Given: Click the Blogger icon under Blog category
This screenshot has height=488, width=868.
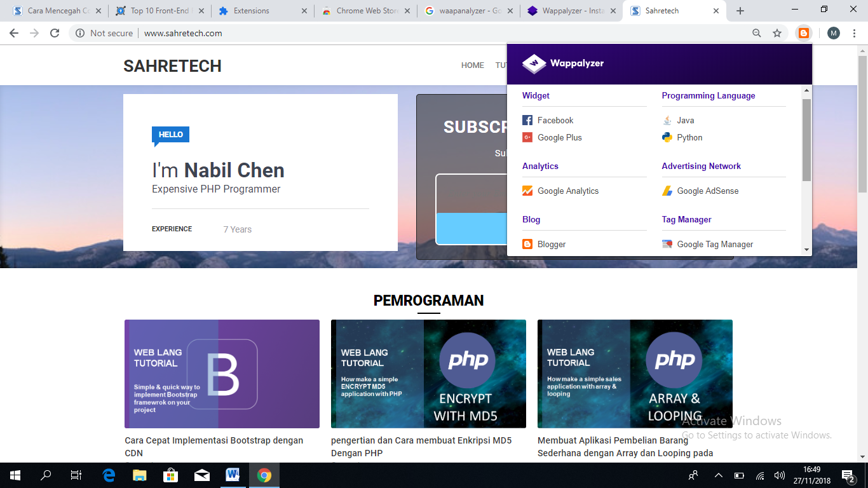Looking at the screenshot, I should [x=527, y=244].
